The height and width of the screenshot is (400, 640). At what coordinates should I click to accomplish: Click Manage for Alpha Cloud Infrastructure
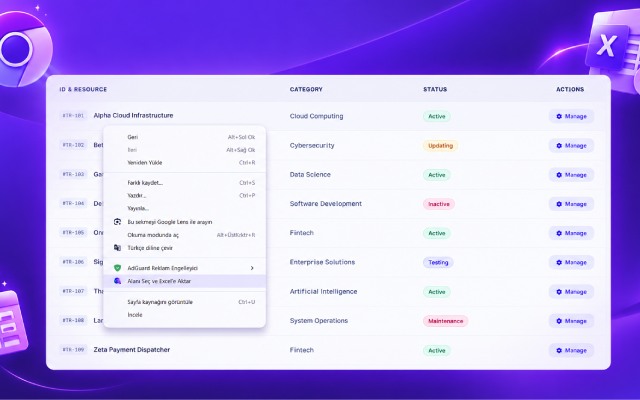tap(571, 116)
